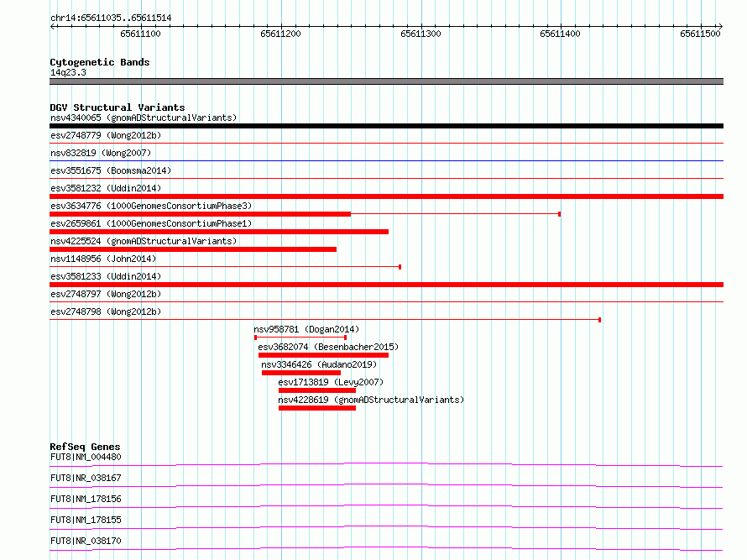Select esv3682074 (Besenbacher2015) label

click(x=328, y=347)
